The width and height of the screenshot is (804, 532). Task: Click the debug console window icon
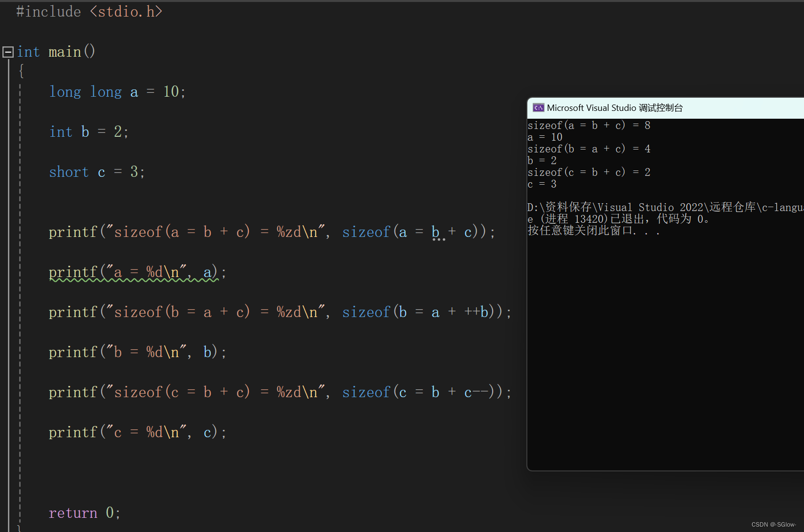pyautogui.click(x=539, y=108)
